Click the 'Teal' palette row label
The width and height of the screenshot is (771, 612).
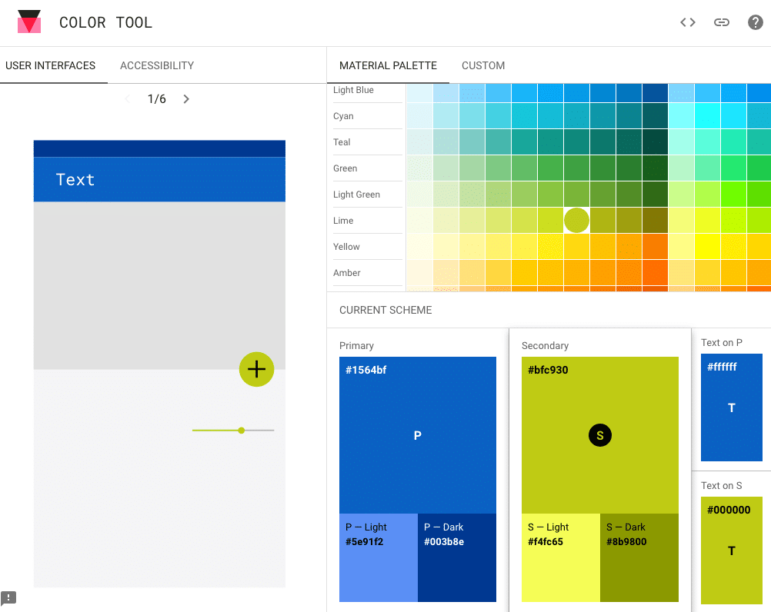click(342, 142)
